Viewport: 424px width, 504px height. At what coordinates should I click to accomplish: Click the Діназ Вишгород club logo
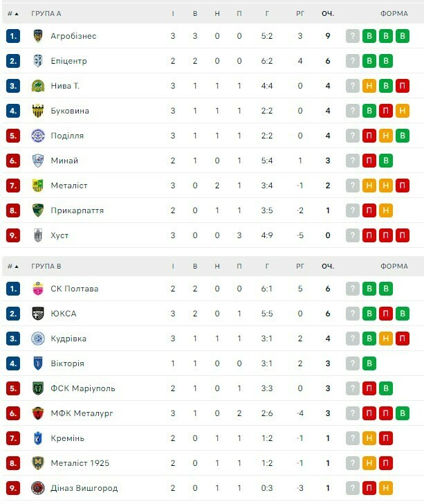click(x=38, y=488)
